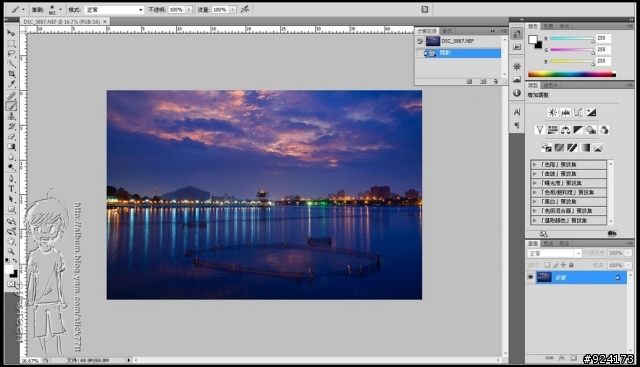Screen dimensions: 640x367
Task: Add an Invert adjustment
Action: (546, 148)
